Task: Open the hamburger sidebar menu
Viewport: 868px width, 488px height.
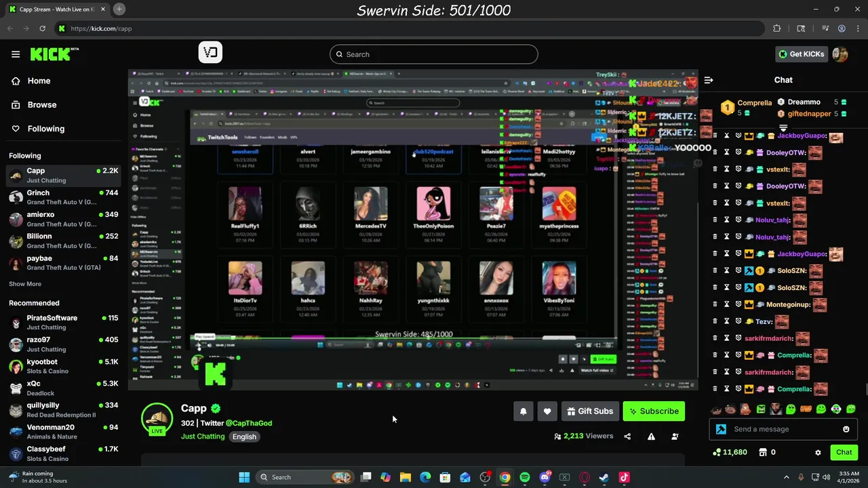Action: 16,54
